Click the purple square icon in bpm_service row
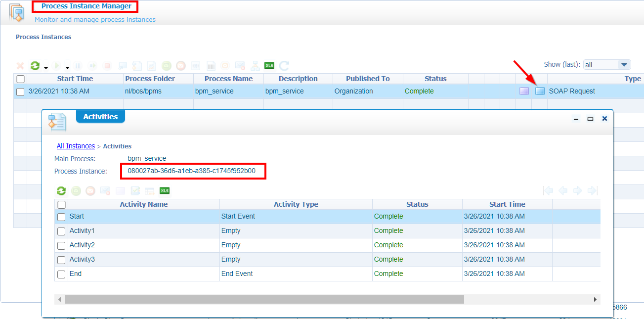 pos(524,91)
